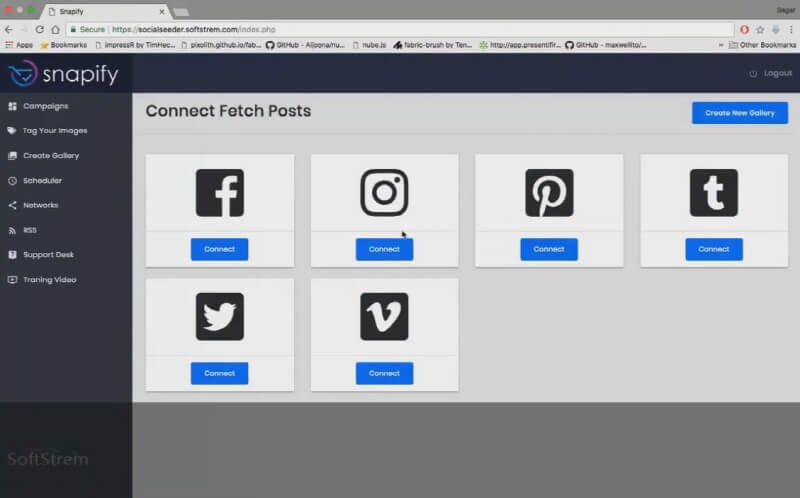
Task: Click the address bar URL field
Action: point(399,30)
